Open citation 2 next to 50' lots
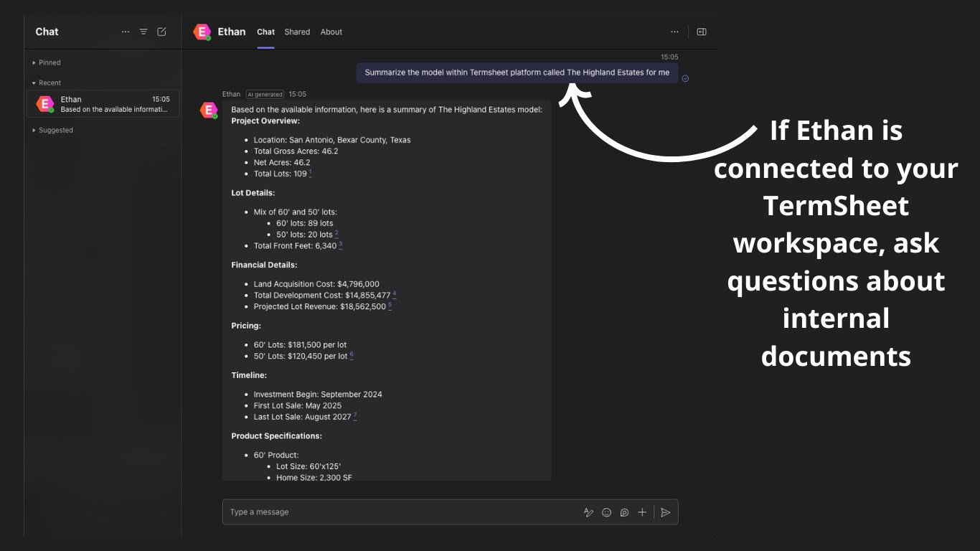This screenshot has height=551, width=980. [336, 233]
